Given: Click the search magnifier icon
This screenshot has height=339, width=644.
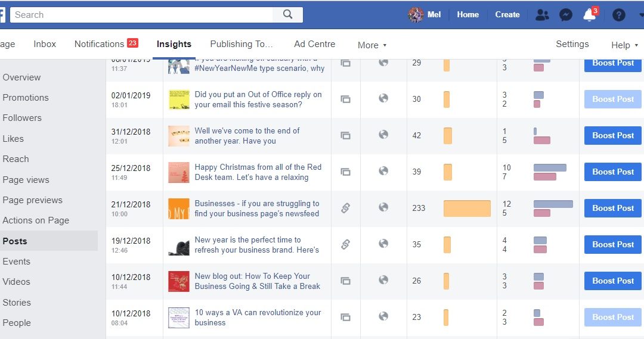Looking at the screenshot, I should (288, 15).
